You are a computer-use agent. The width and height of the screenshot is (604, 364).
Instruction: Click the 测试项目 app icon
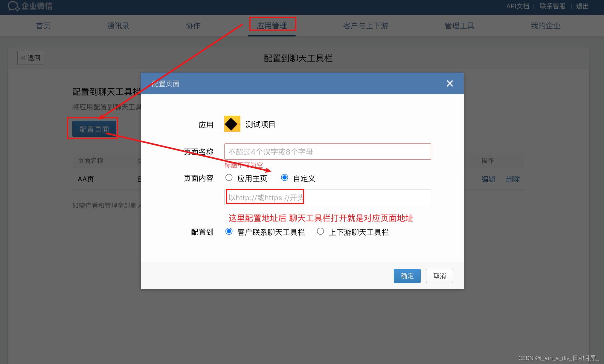(232, 124)
